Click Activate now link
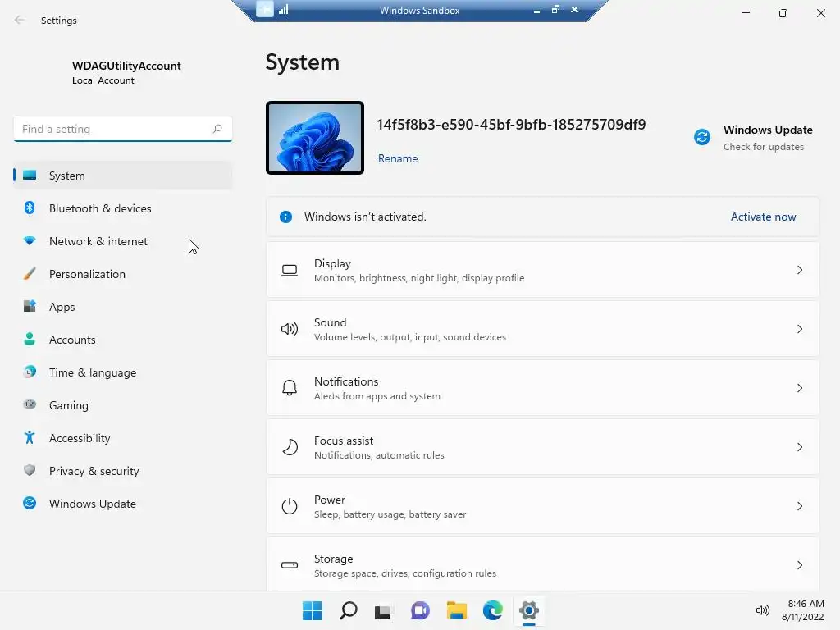Image resolution: width=840 pixels, height=630 pixels. (763, 217)
